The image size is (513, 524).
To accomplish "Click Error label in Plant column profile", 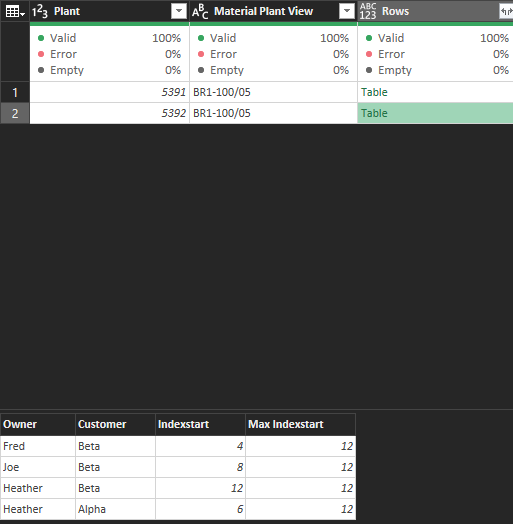I will pos(63,54).
